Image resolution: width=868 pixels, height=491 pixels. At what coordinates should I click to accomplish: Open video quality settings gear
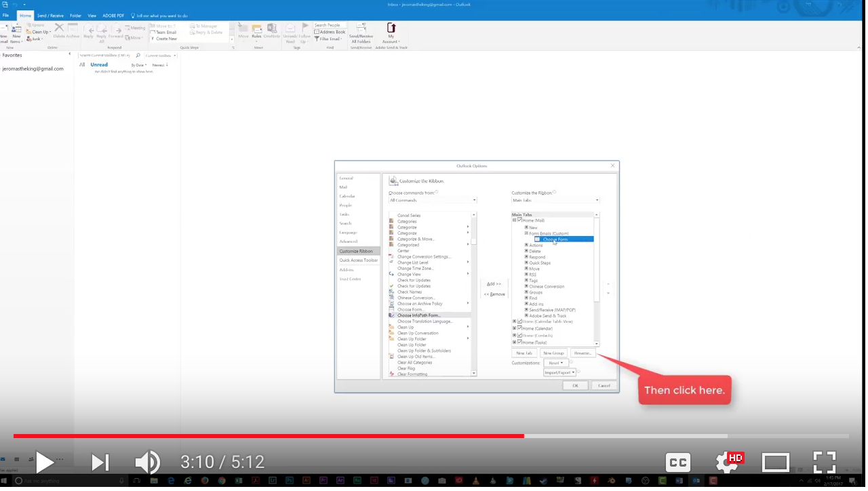[728, 463]
